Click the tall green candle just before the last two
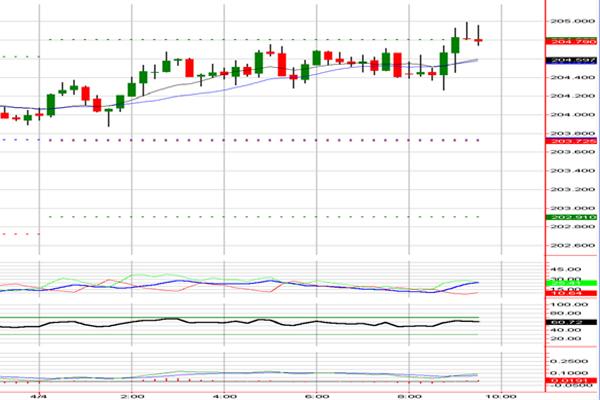 click(455, 45)
